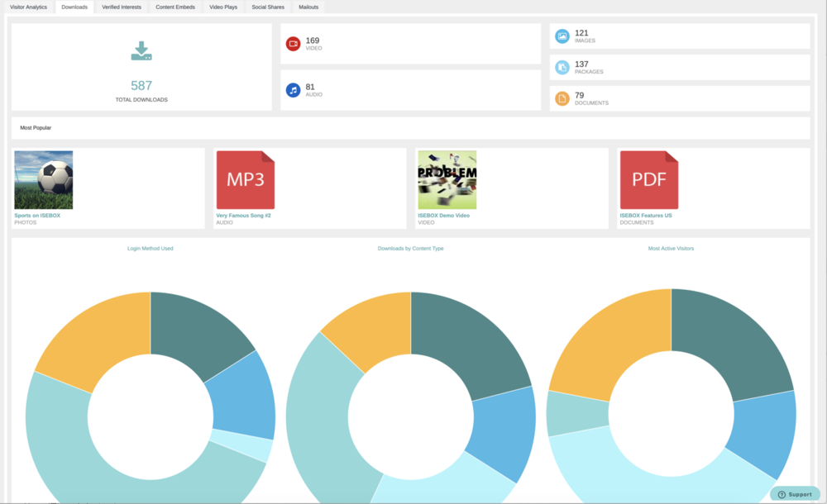Screen dimensions: 827x504
Task: Click dark teal segment of Most Active Visitors chart
Action: point(730,343)
